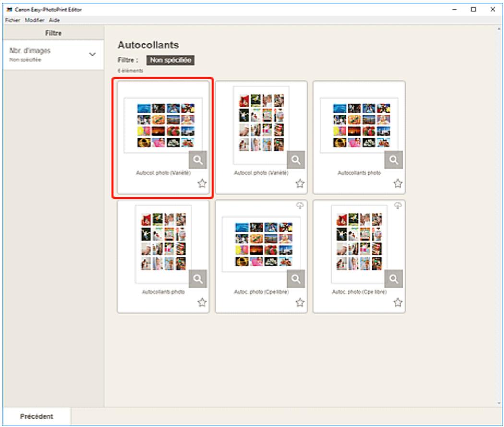
Task: Go back with the Précédent button
Action: [36, 416]
